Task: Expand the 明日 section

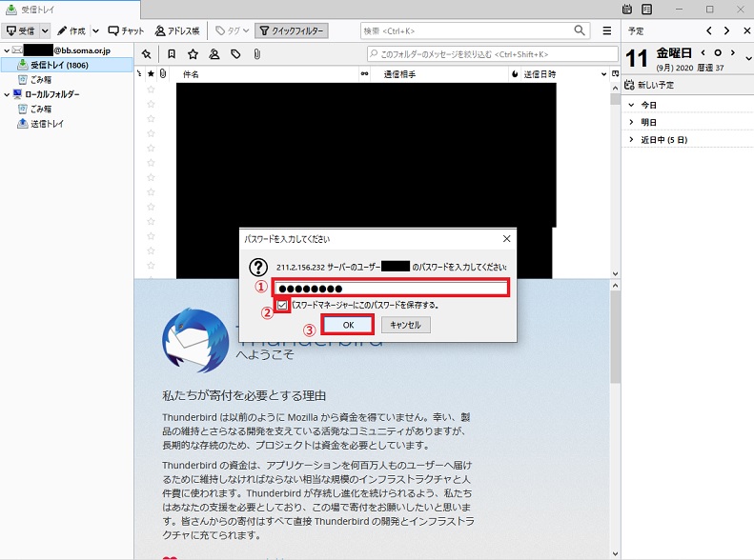Action: click(631, 122)
